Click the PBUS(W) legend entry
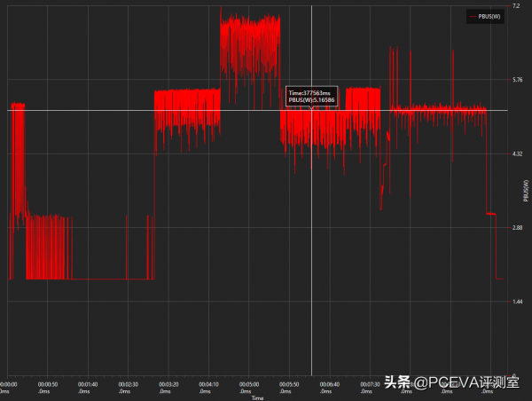532x401 pixels. click(x=489, y=16)
